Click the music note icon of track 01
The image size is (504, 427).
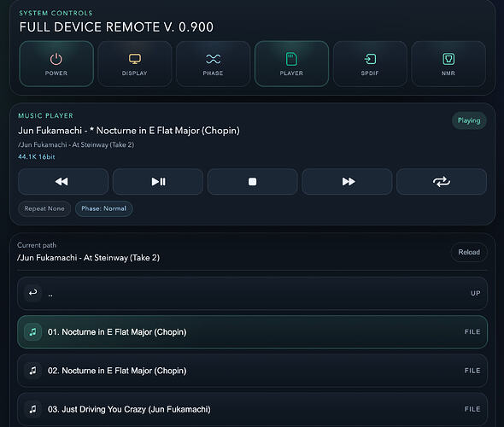[x=32, y=332]
